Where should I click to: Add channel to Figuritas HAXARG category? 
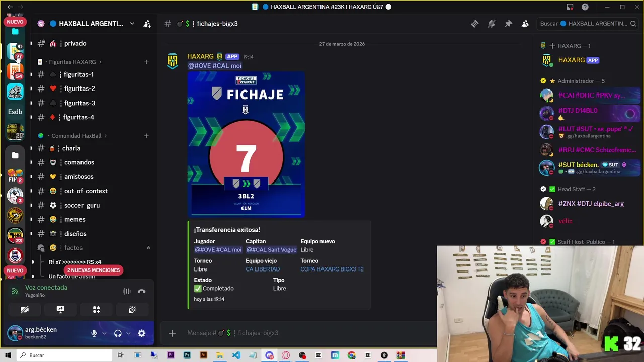(146, 62)
